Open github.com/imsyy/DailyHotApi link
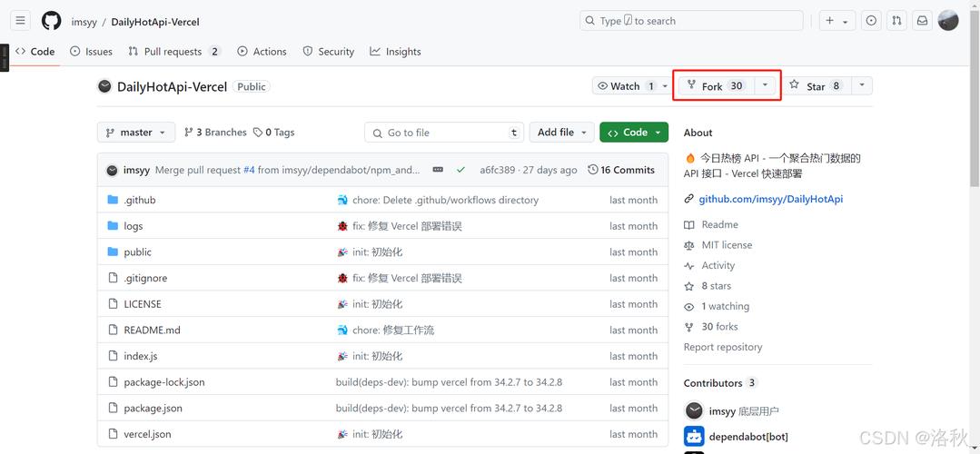The height and width of the screenshot is (454, 980). coord(770,199)
